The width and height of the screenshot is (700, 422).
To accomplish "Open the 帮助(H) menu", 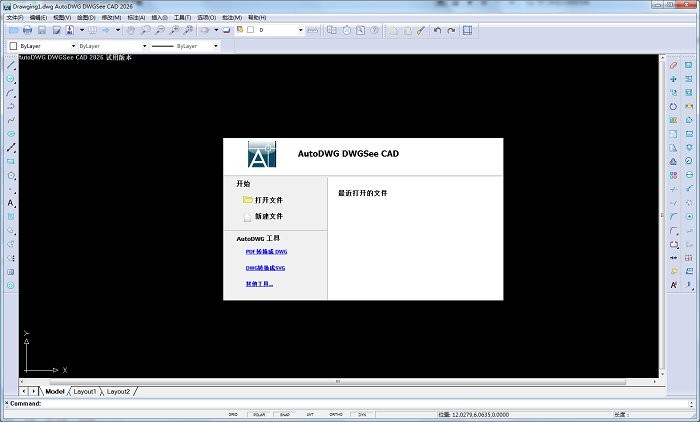I will click(x=257, y=17).
